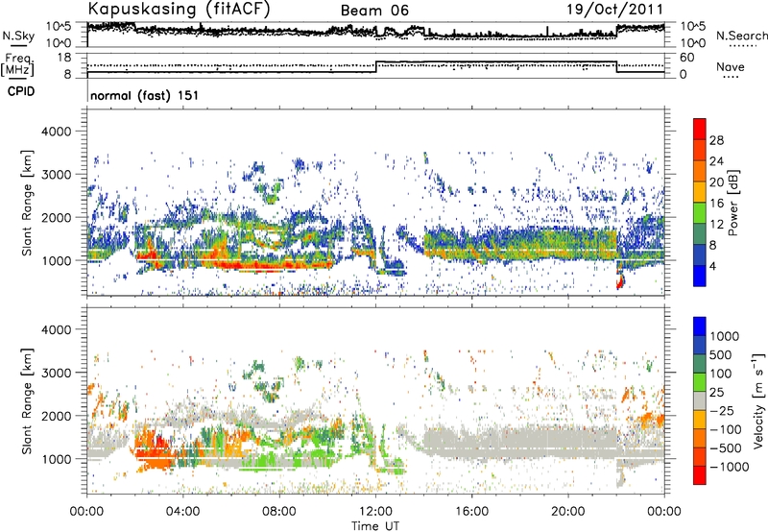Click the "1000" range tick on velocity panel
Screen dimensions: 768x532
(x=59, y=459)
